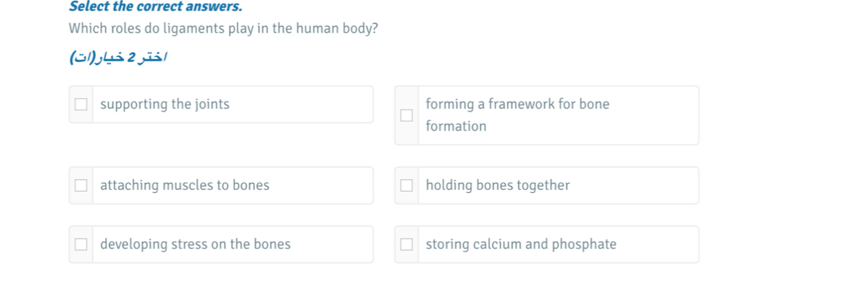
Task: Click the ligaments question sentence
Action: (223, 29)
